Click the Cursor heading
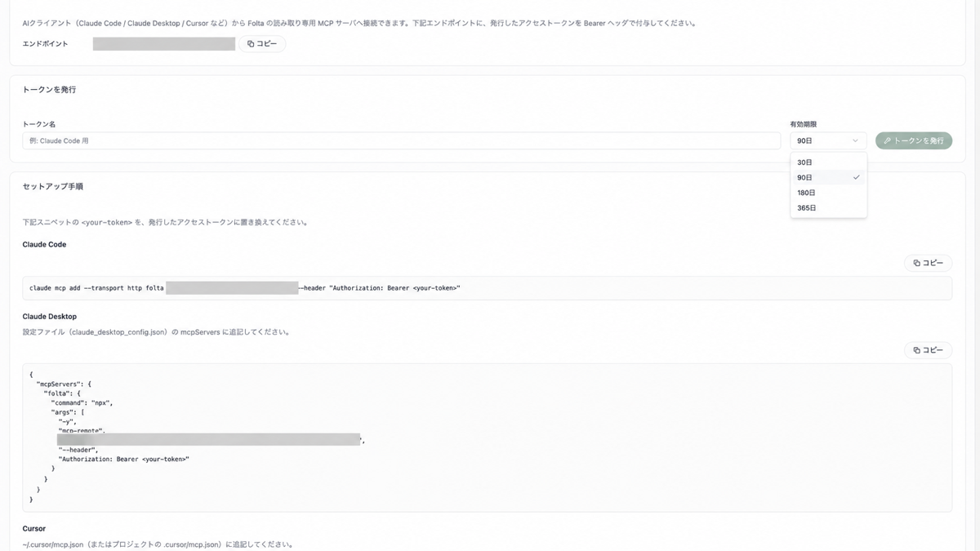Image resolution: width=980 pixels, height=551 pixels. pos(34,529)
